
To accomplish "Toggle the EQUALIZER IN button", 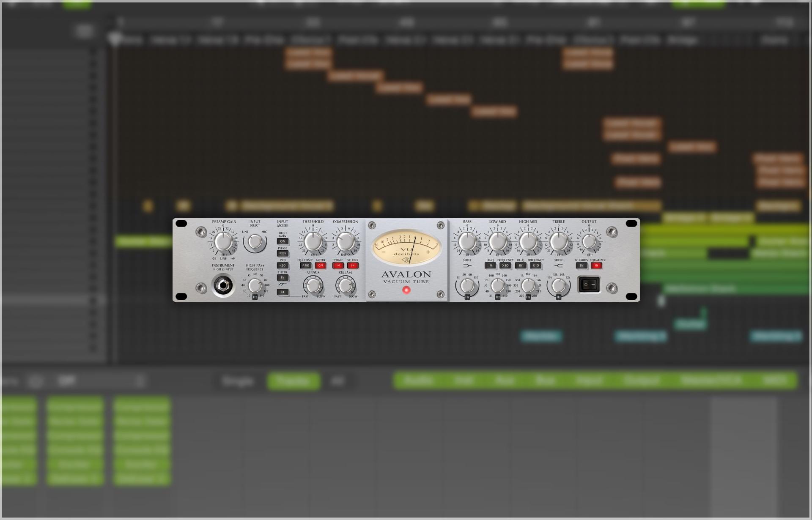I will (x=596, y=265).
